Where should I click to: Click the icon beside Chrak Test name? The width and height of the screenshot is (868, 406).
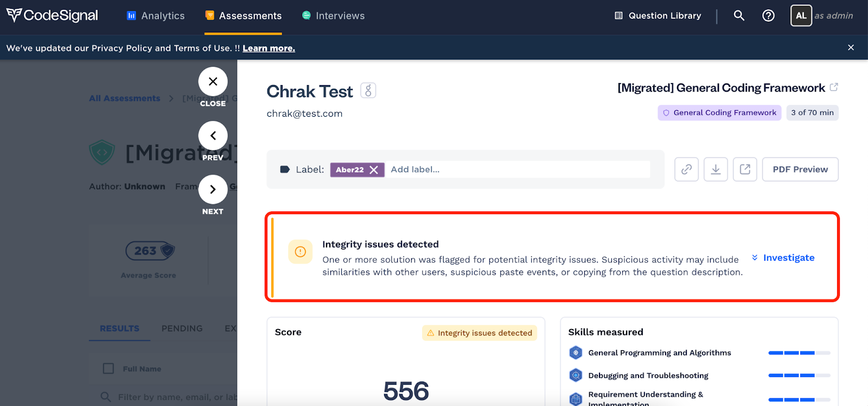click(x=368, y=91)
